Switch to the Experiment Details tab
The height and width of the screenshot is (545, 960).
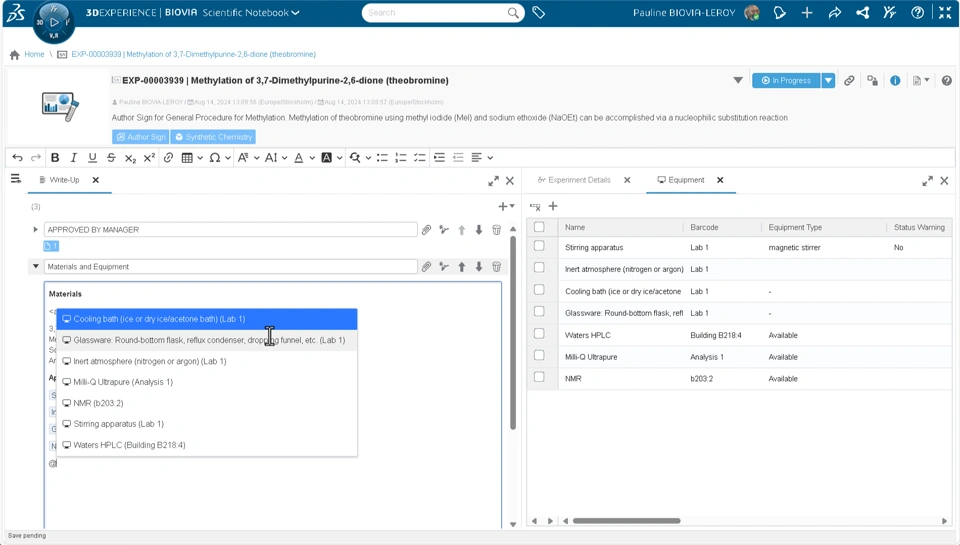574,180
